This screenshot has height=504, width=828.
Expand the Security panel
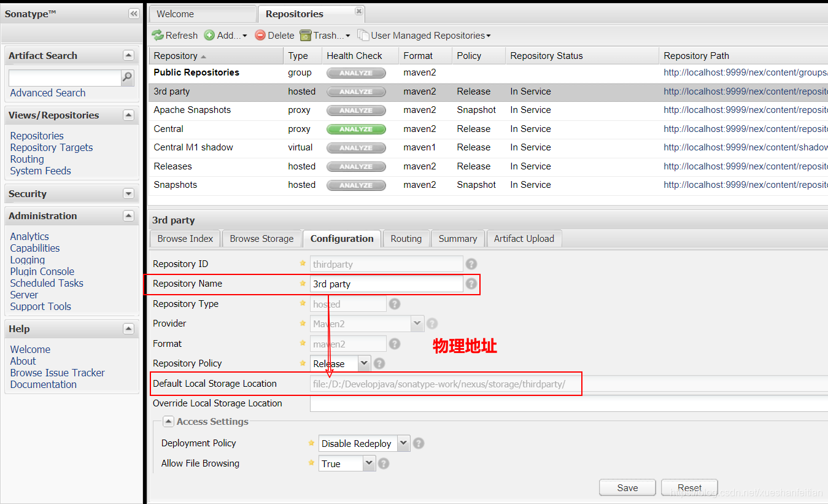tap(128, 193)
